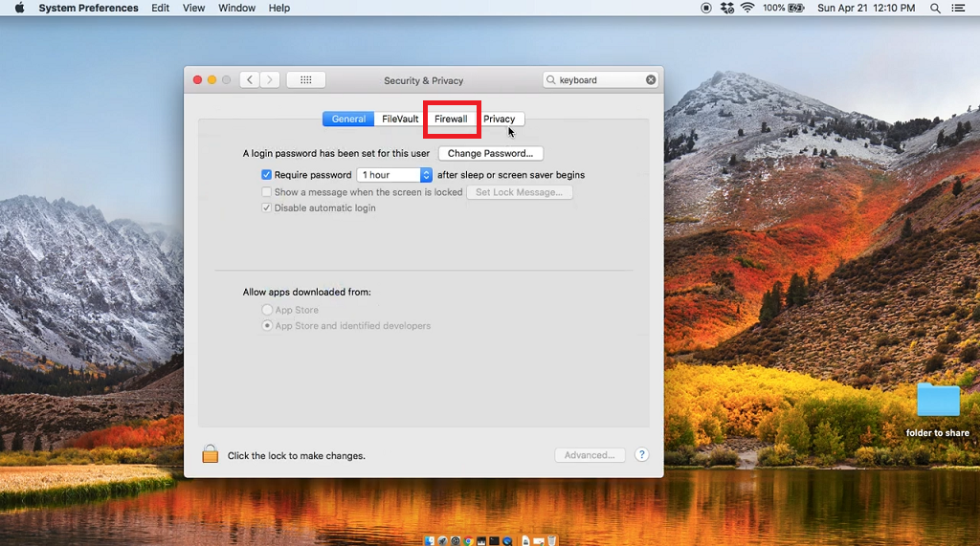Open Notification Center list icon
Screen dimensions: 980x546
pos(958,8)
